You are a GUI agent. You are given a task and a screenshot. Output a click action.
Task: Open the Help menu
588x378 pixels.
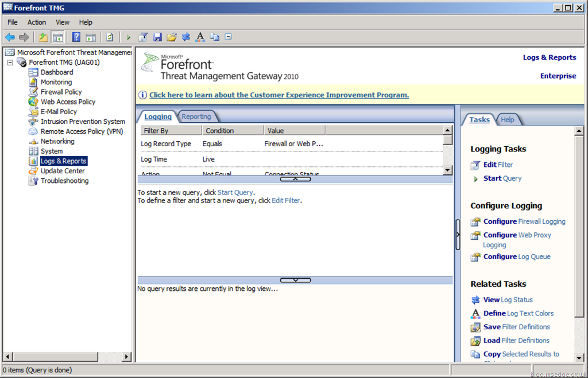pos(86,22)
